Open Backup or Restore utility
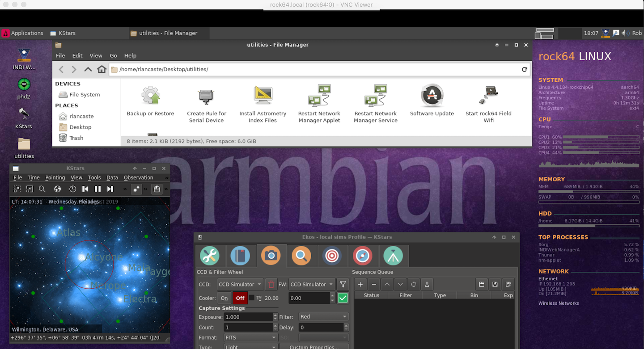The image size is (644, 349). click(x=150, y=101)
